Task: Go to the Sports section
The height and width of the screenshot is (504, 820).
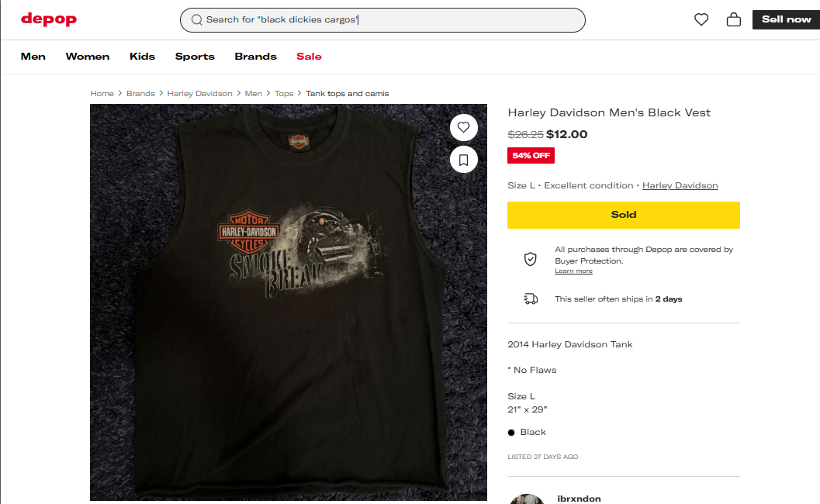Action: [195, 57]
